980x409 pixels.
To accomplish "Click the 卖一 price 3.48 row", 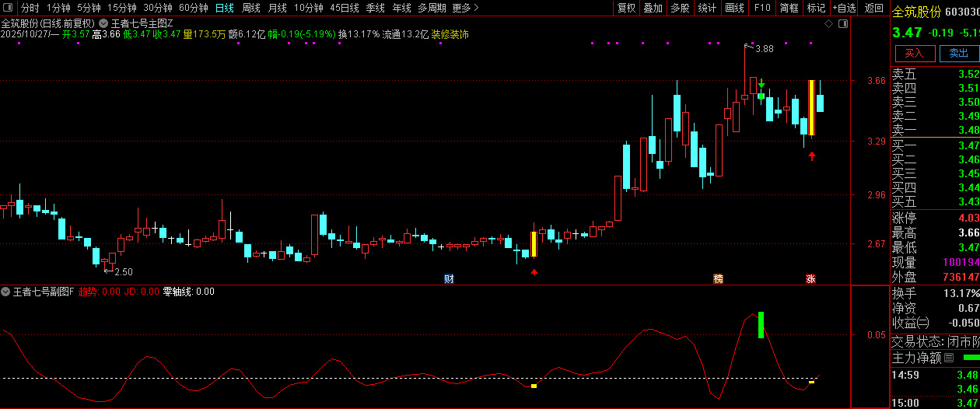I will [935, 130].
